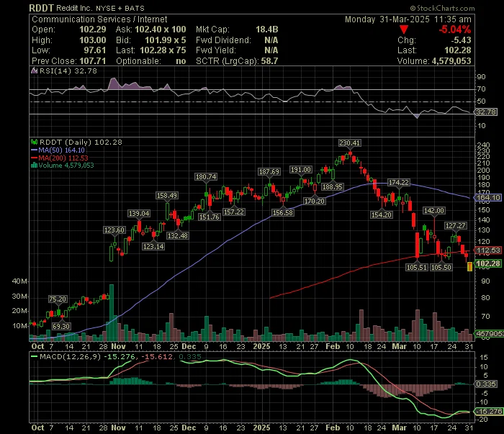
Task: Click the -15.276 MACD axis value tag
Action: tap(488, 411)
